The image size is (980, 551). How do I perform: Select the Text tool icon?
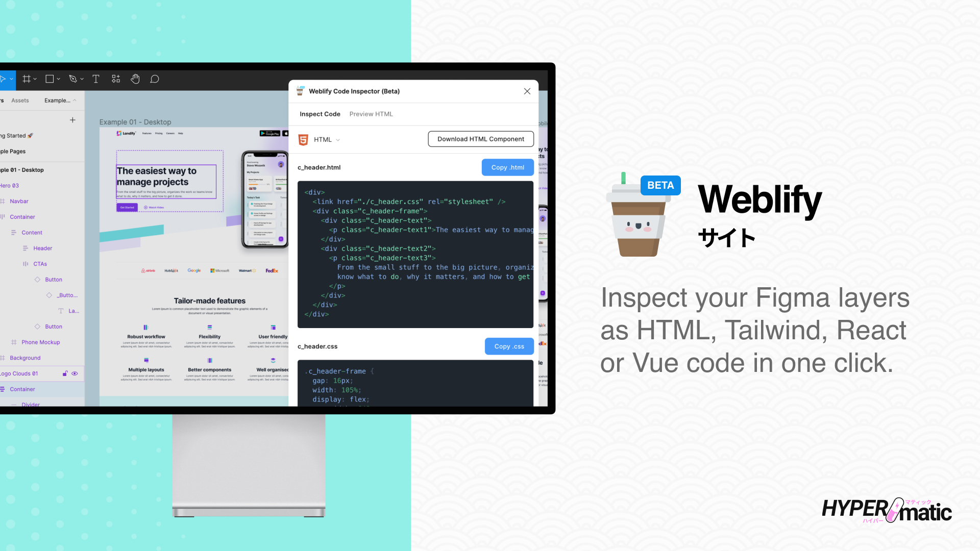[x=95, y=79]
